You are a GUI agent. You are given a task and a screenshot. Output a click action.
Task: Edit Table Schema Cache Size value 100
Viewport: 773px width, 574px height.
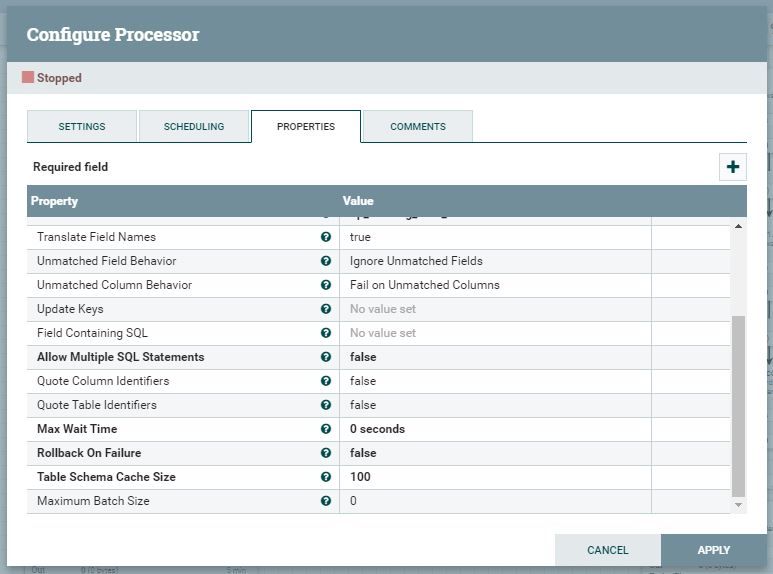click(495, 477)
